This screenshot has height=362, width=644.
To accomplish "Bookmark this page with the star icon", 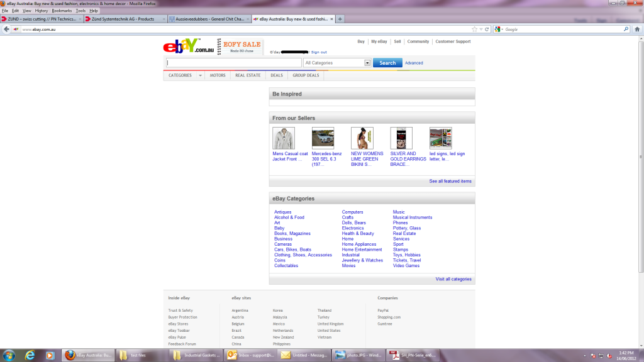I will (474, 29).
